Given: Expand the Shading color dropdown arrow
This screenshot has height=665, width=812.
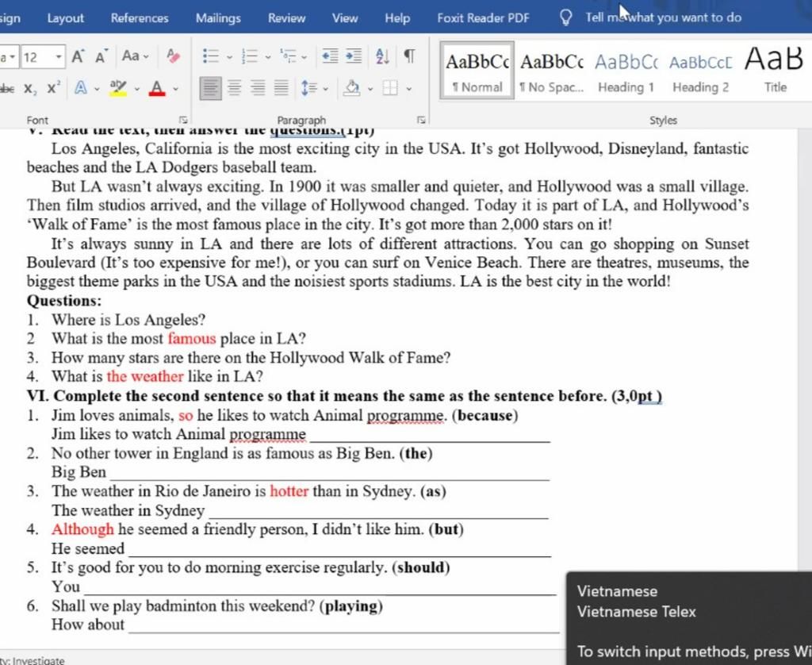Looking at the screenshot, I should click(x=370, y=89).
